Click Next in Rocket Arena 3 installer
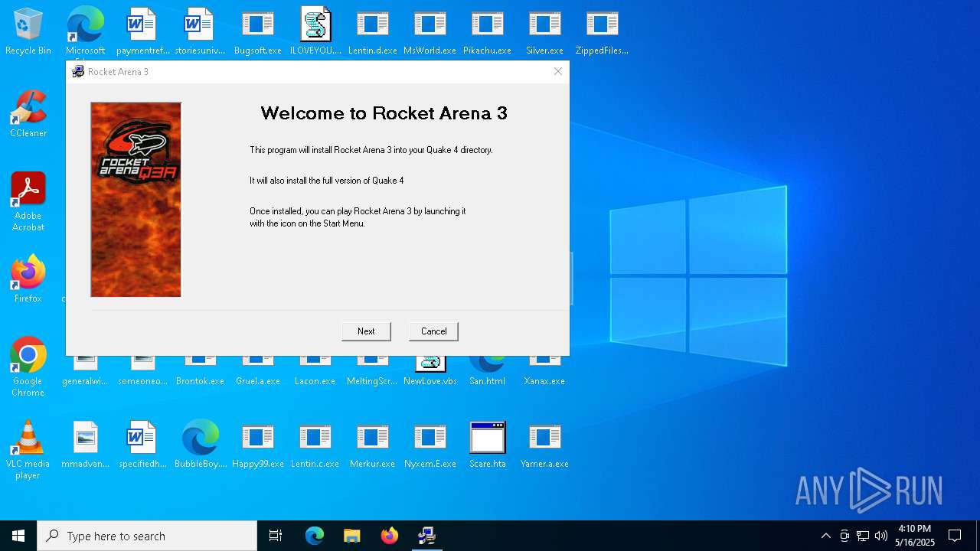Image resolution: width=980 pixels, height=551 pixels. [x=366, y=331]
